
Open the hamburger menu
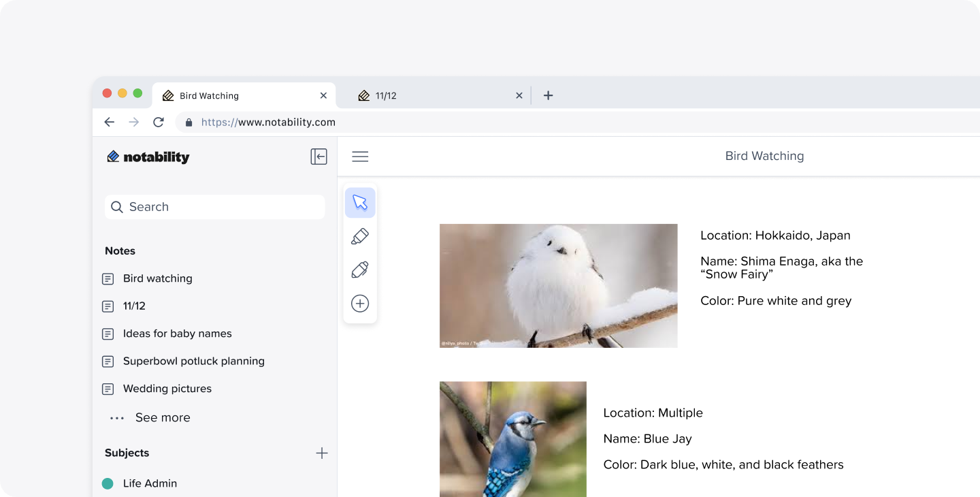pyautogui.click(x=360, y=157)
